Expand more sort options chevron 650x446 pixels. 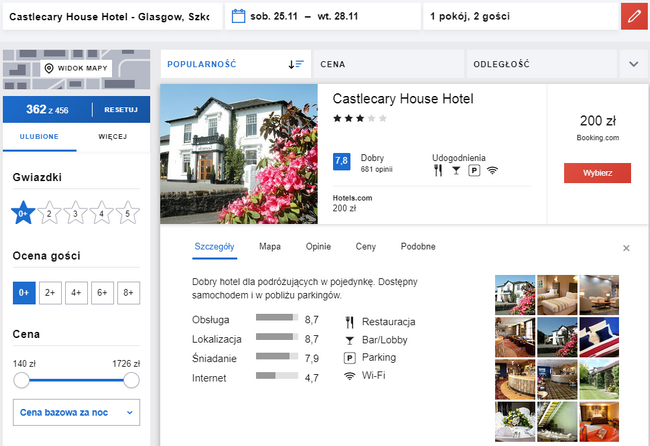(633, 64)
